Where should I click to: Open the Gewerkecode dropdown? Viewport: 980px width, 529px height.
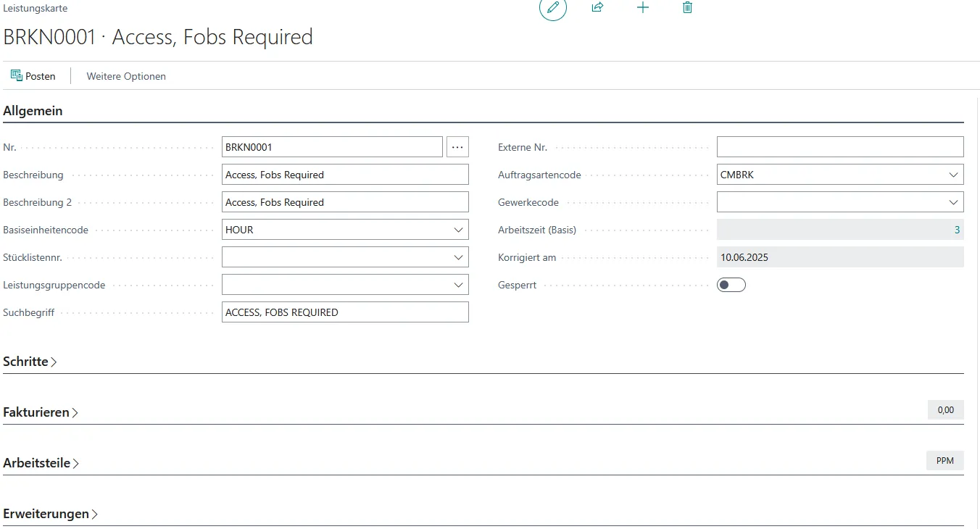953,202
